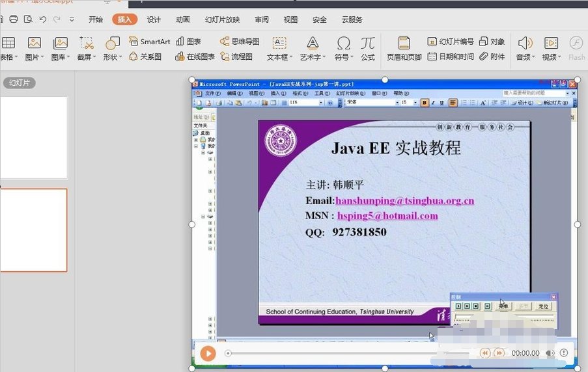The height and width of the screenshot is (372, 588).
Task: Insert a mind map via 思维导图
Action: click(x=240, y=41)
